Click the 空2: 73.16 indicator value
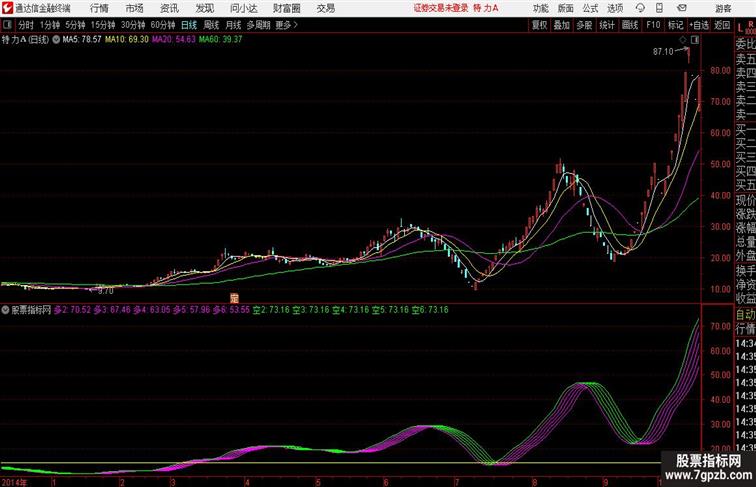This screenshot has width=756, height=487. (271, 310)
